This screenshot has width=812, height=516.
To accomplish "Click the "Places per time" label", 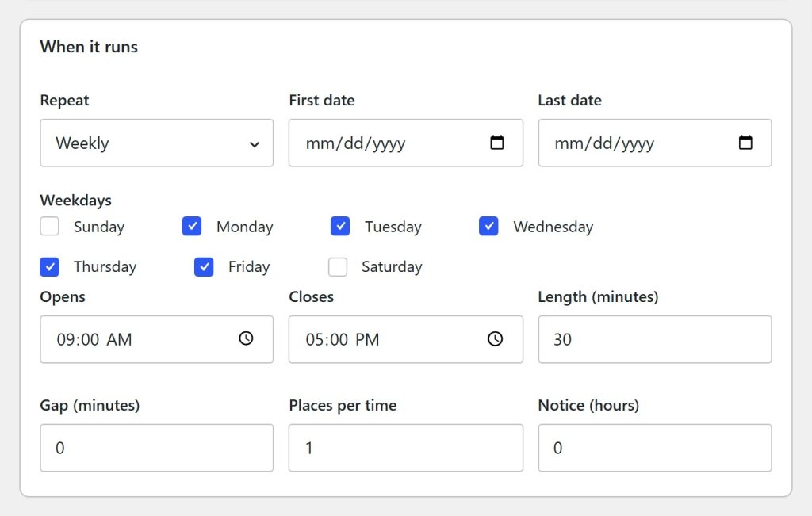I will 343,405.
